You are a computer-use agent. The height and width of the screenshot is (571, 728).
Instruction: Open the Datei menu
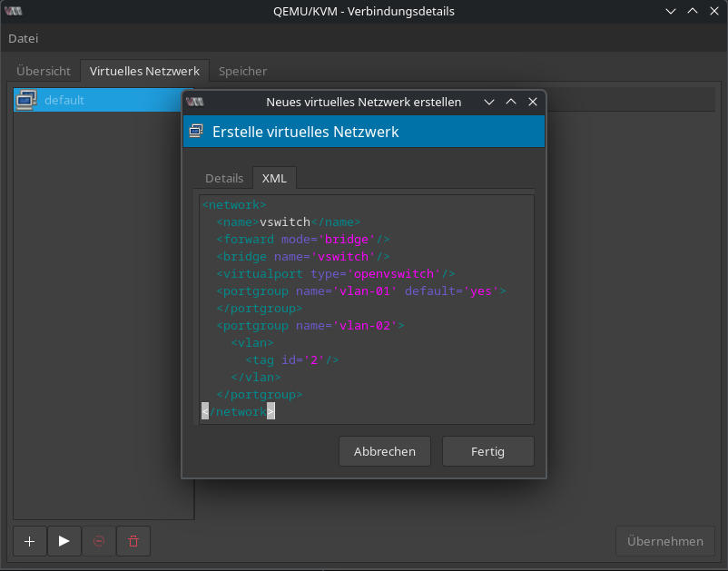pyautogui.click(x=24, y=39)
